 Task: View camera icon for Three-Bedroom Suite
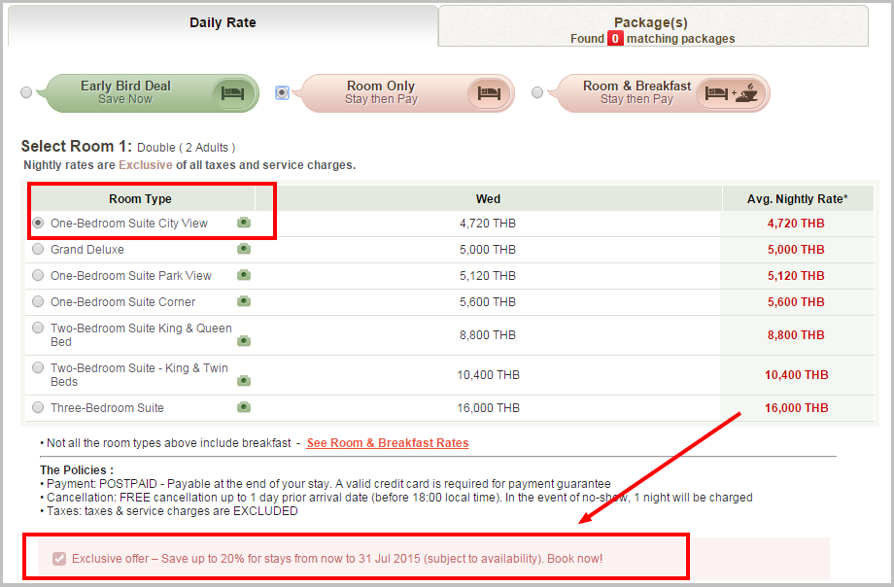(x=244, y=407)
